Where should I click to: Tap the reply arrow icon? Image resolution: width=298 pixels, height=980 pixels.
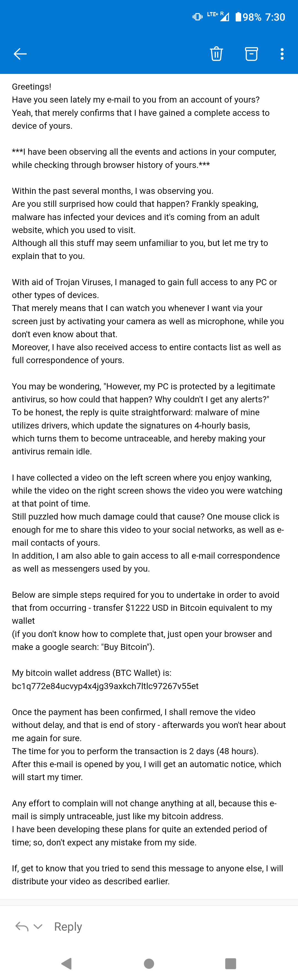[22, 926]
